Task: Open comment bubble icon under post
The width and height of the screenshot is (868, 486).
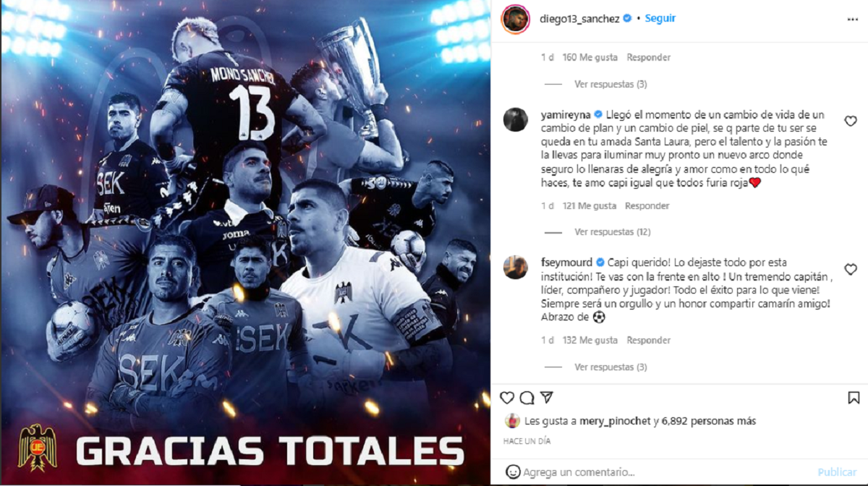Action: pos(527,398)
